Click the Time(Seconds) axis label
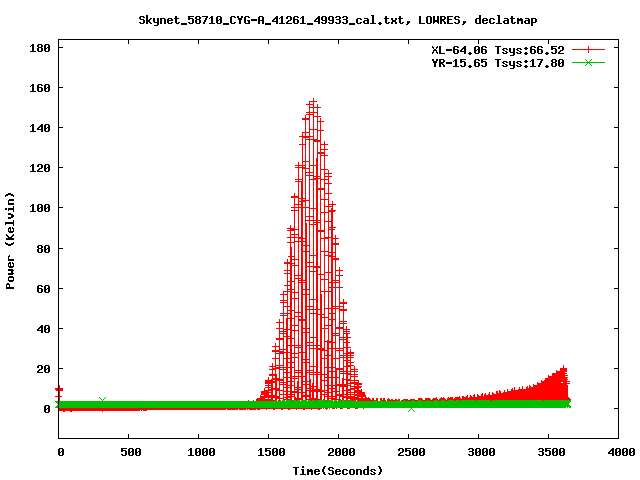 coord(338,471)
